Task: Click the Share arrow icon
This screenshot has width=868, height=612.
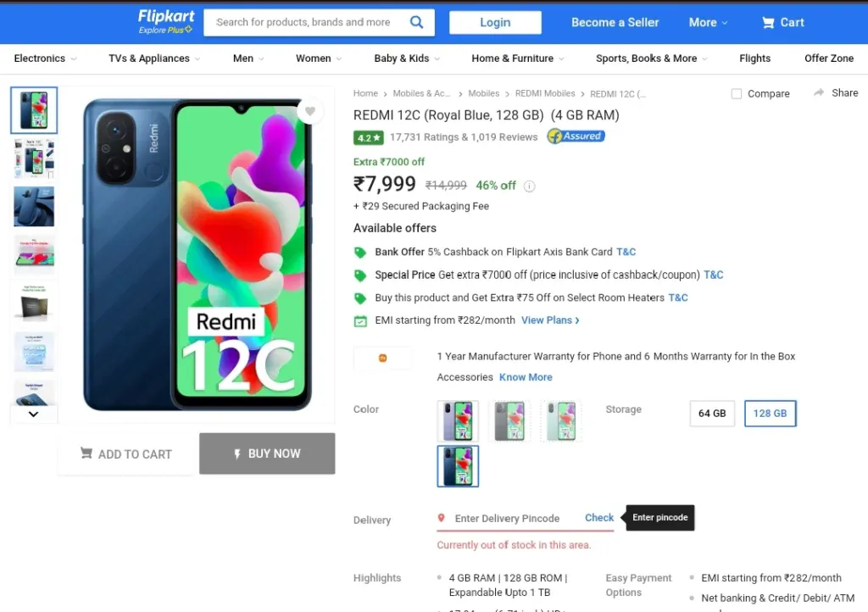Action: point(819,93)
